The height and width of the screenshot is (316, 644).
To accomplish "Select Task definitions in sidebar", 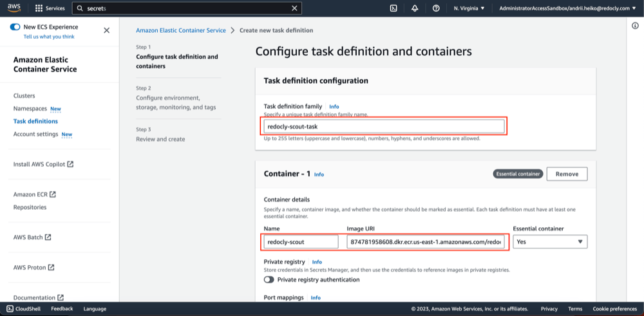I will tap(35, 121).
